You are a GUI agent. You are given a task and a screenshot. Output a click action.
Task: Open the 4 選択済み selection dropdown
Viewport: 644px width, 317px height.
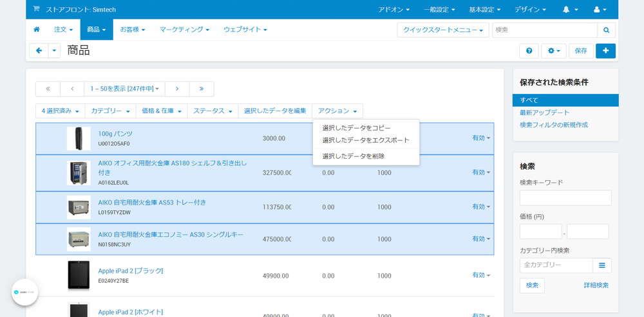[61, 111]
